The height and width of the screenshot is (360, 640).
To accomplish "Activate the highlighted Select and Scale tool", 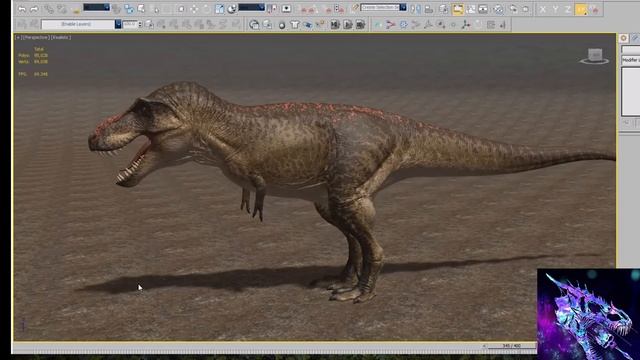I will 220,9.
